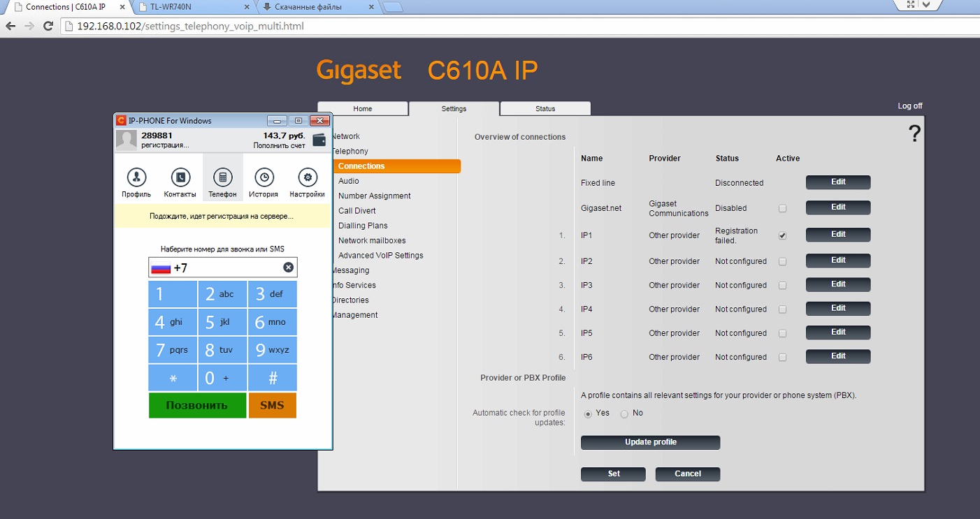The image size is (980, 519).
Task: Open the Russian flag country selector
Action: click(x=161, y=268)
